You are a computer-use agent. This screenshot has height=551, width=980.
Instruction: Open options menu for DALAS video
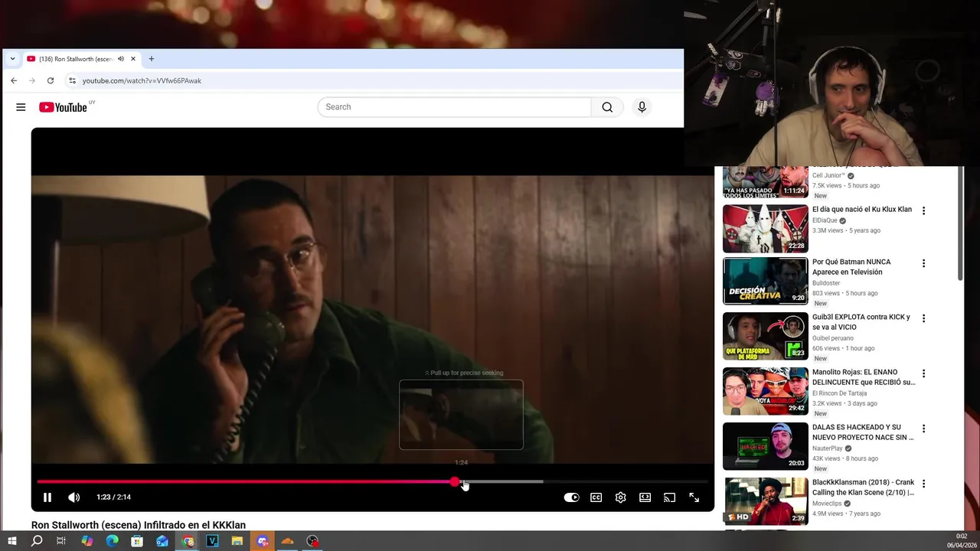[923, 429]
